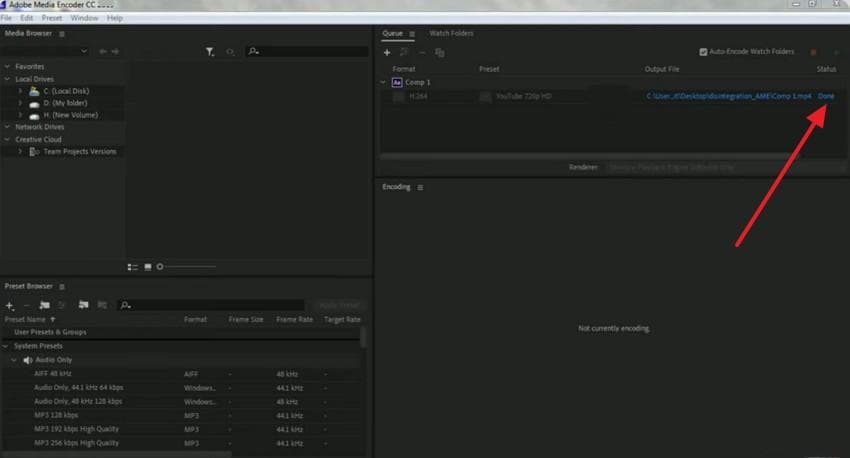Viewport: 850px width, 458px height.
Task: Click the Frame Rate column header
Action: click(294, 320)
